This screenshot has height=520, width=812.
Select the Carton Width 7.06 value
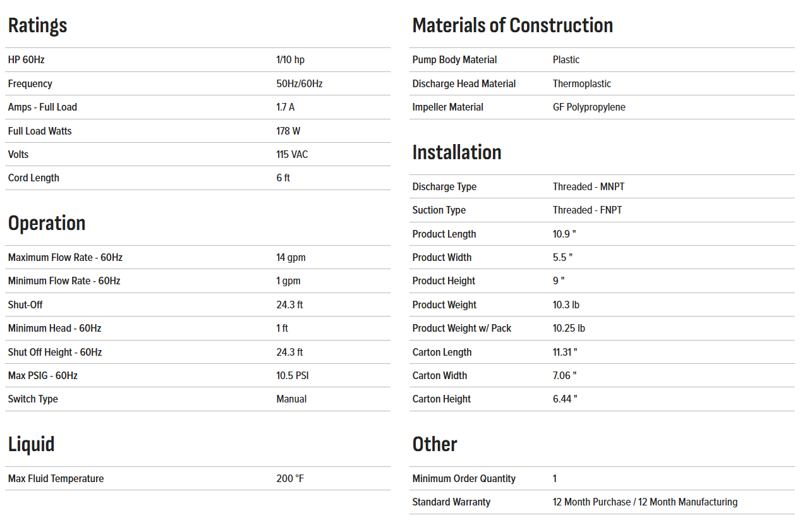click(564, 375)
